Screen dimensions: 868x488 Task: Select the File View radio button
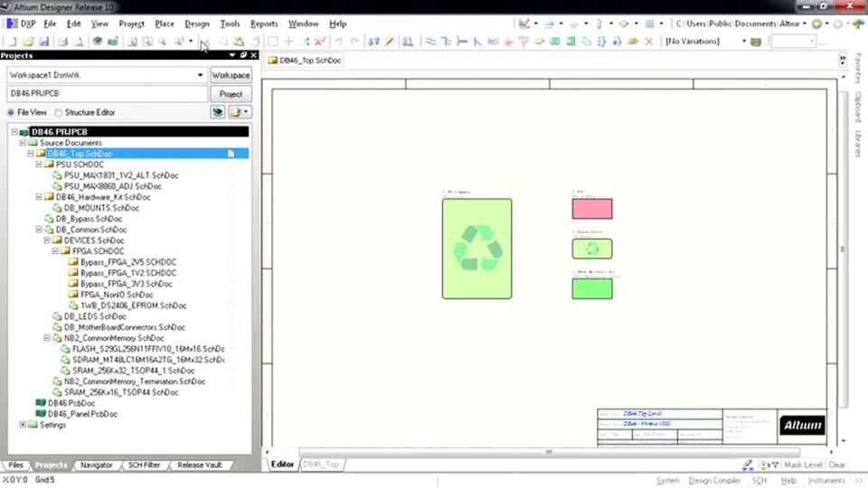point(11,112)
